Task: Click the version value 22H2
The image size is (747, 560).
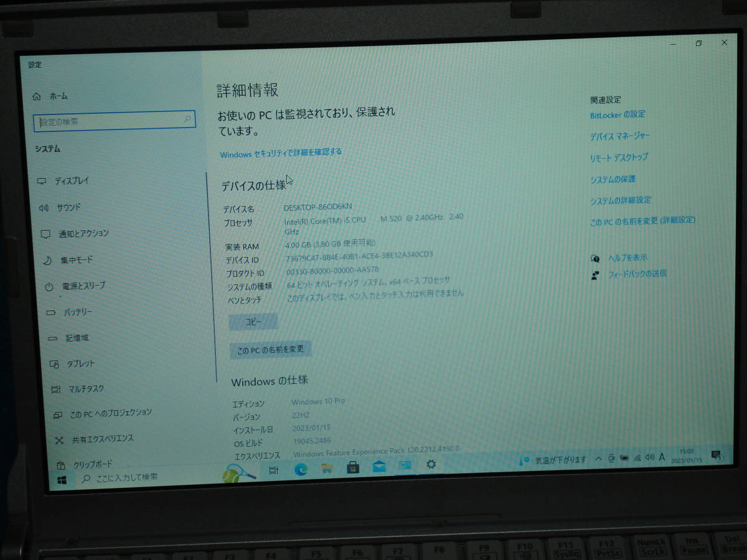Action: (300, 415)
